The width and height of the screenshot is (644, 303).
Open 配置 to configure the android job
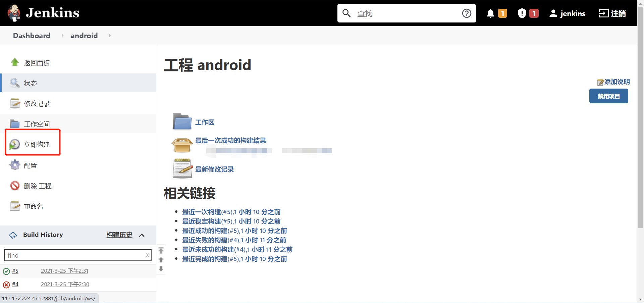point(31,165)
